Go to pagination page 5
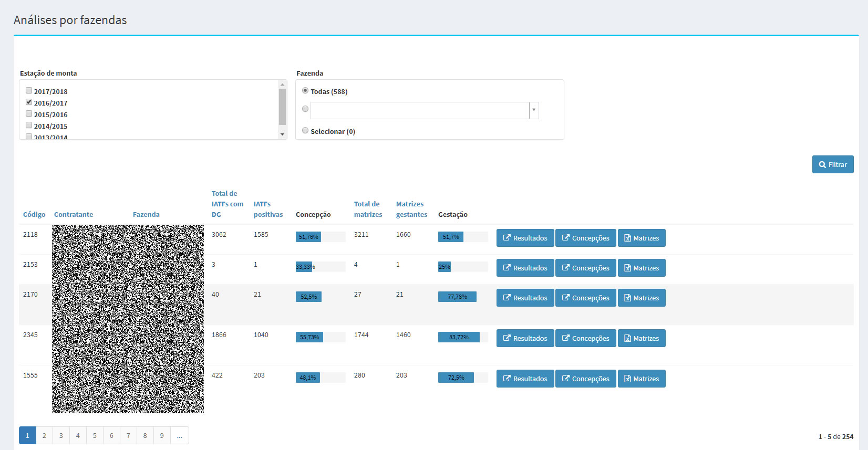Image resolution: width=868 pixels, height=450 pixels. [x=95, y=435]
